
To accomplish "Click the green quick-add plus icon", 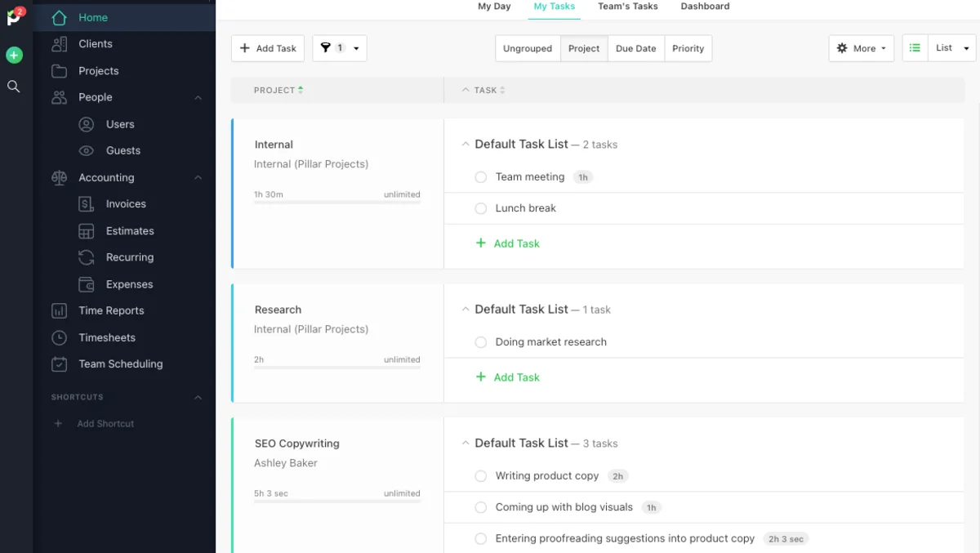I will pyautogui.click(x=14, y=55).
